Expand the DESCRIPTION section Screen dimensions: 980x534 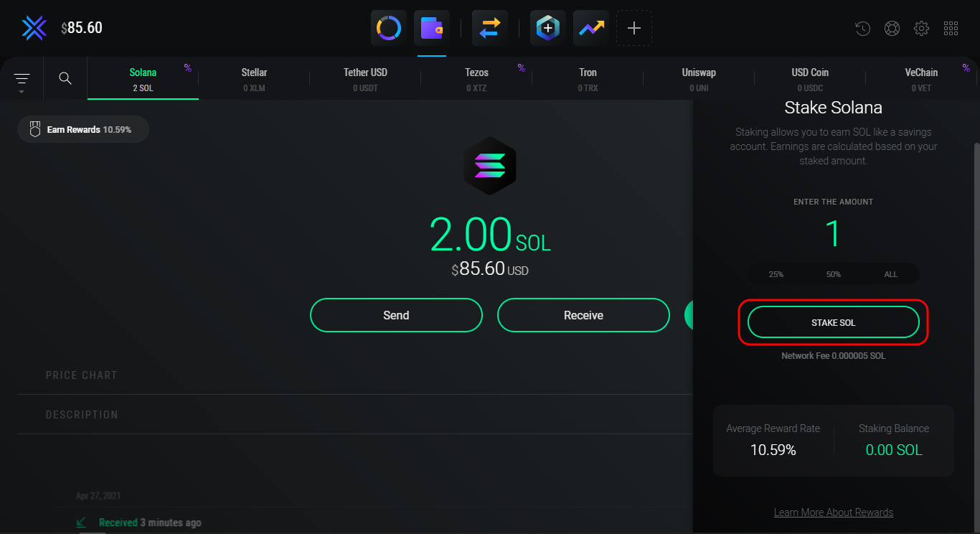82,415
